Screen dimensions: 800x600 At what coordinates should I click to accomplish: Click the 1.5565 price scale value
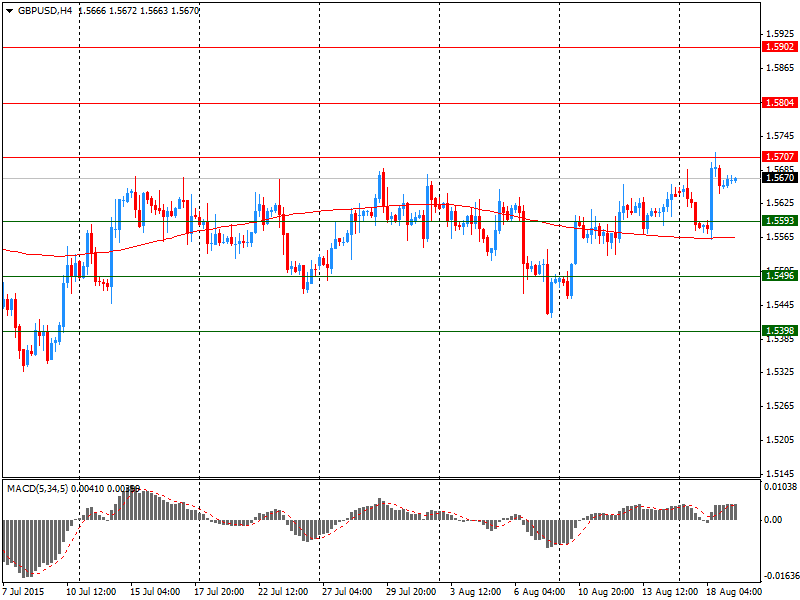tap(780, 237)
